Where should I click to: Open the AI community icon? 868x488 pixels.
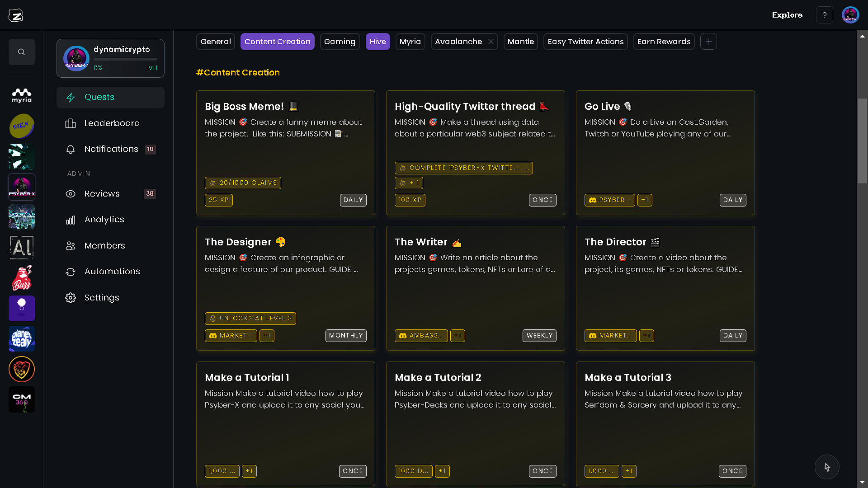pos(22,248)
